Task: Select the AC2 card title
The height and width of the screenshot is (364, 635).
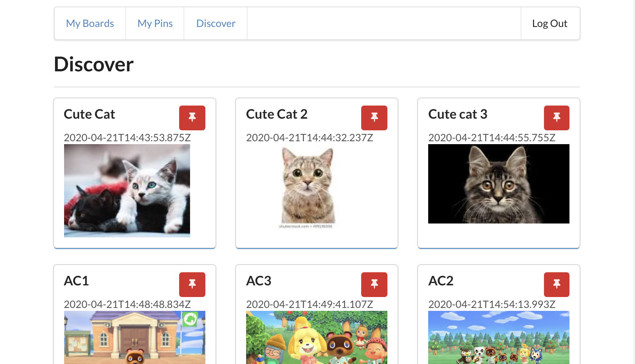Action: tap(441, 281)
